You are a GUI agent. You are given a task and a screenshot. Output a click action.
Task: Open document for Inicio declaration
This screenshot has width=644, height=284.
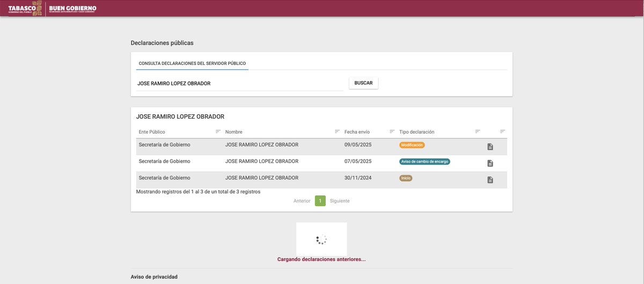coord(490,180)
